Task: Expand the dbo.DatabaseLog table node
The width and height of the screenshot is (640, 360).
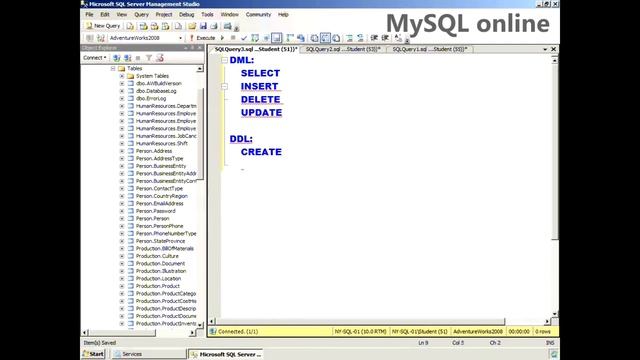Action: [122, 91]
